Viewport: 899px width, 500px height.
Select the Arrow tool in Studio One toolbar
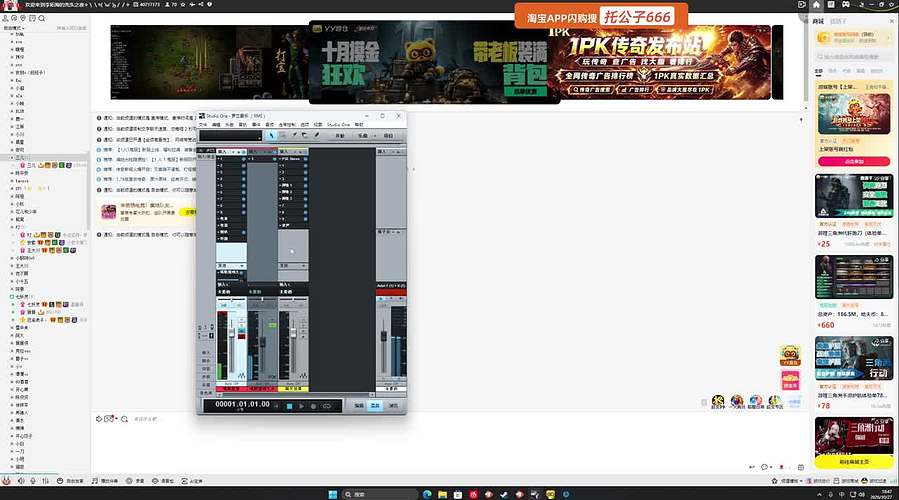(271, 135)
